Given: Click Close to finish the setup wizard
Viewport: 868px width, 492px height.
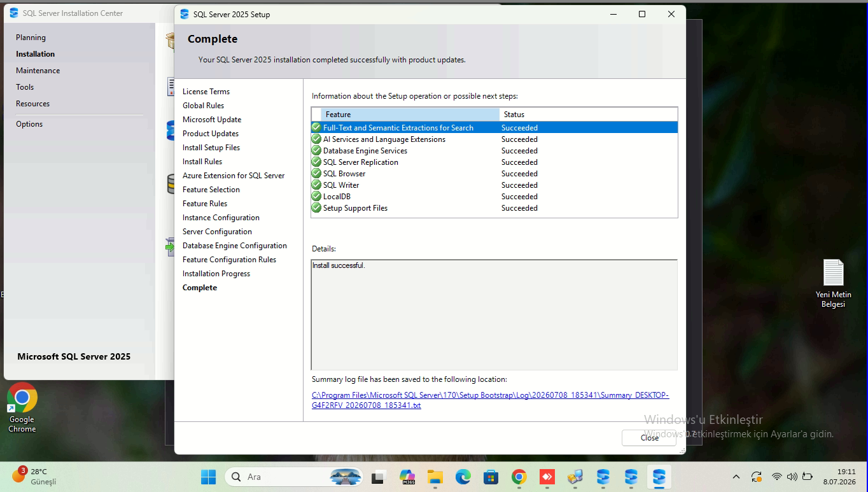Looking at the screenshot, I should (649, 438).
